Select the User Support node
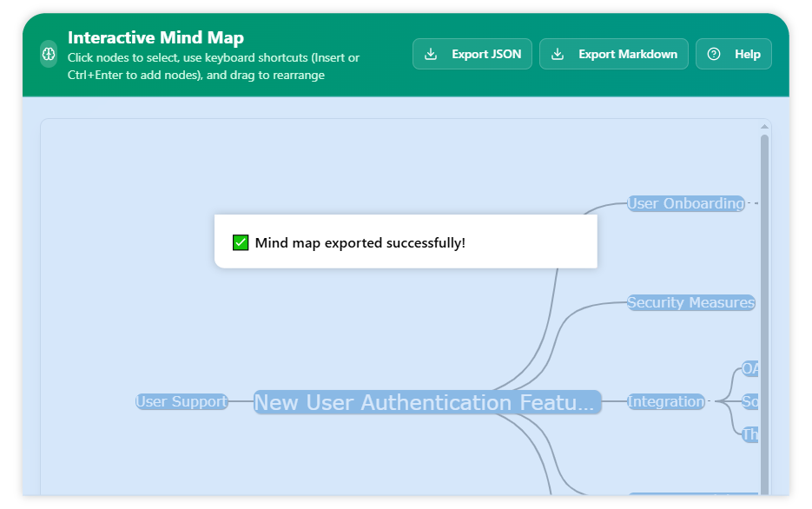 coord(182,401)
